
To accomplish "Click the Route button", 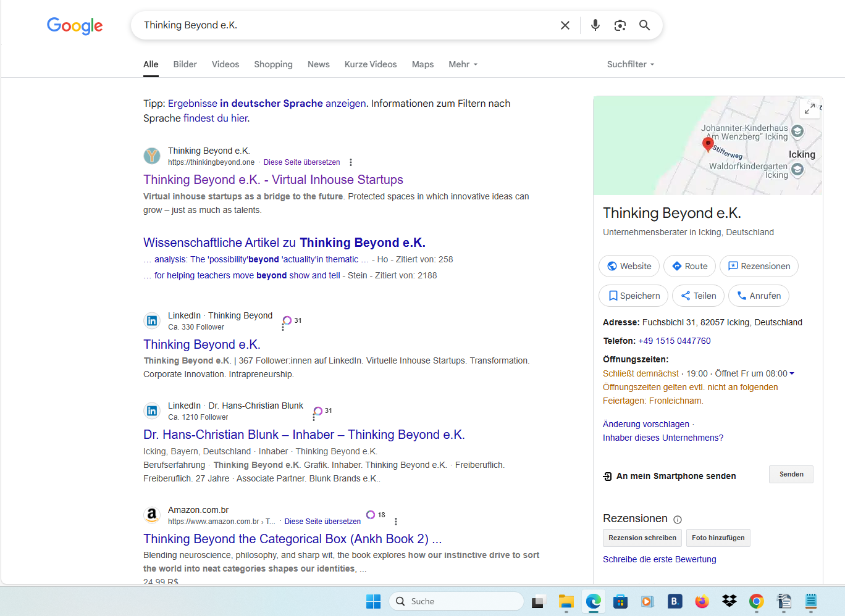I will [689, 266].
